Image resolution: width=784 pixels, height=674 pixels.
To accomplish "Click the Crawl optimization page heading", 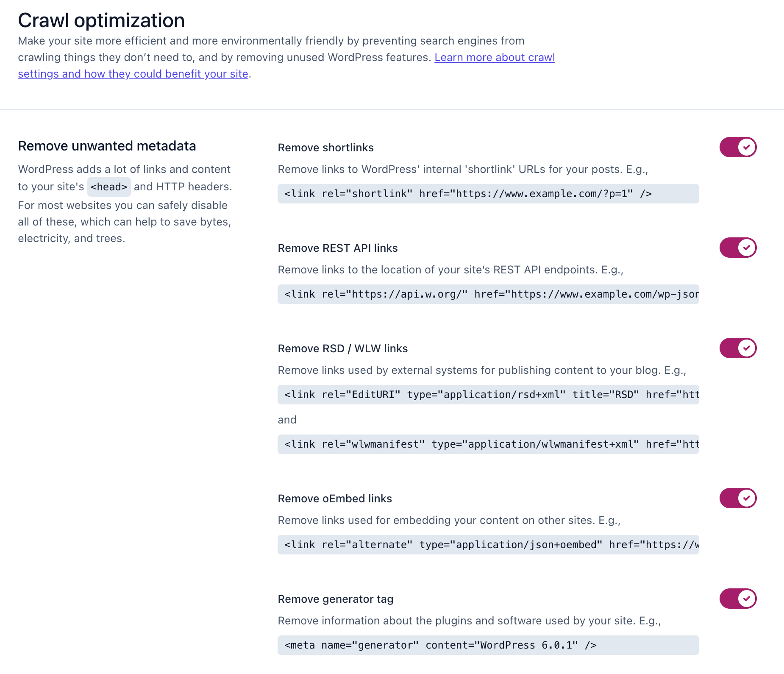I will [101, 19].
